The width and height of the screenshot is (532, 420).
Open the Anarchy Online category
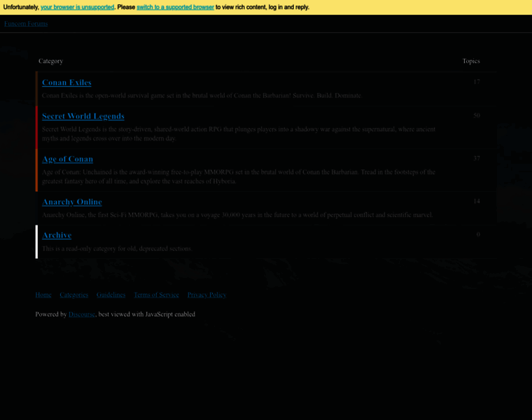(72, 202)
